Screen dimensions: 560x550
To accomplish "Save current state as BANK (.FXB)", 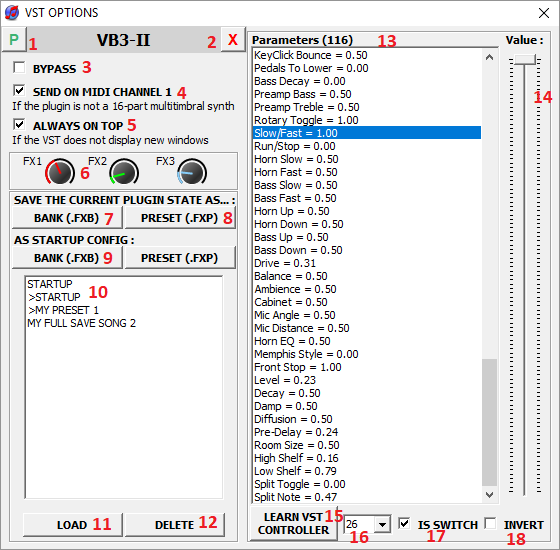I will (67, 218).
